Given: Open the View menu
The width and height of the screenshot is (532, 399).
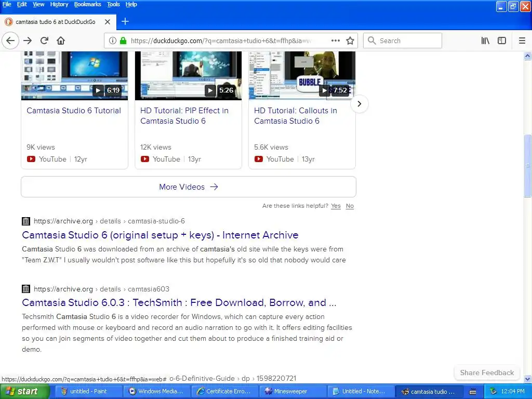Looking at the screenshot, I should click(x=38, y=4).
